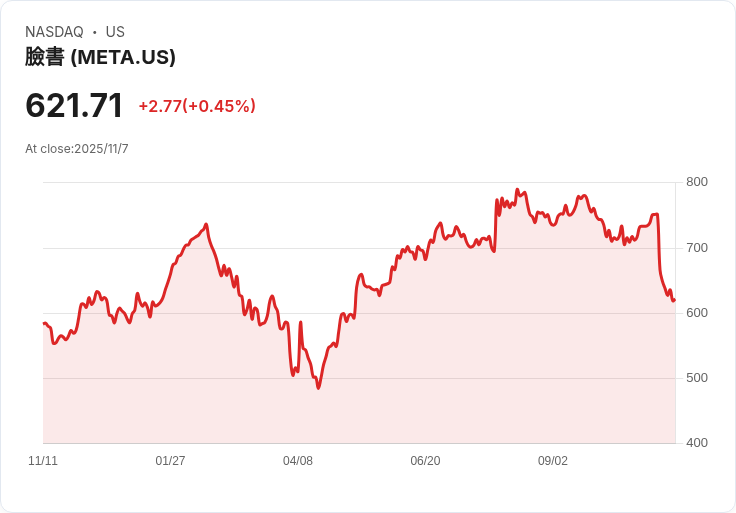Click the 400 price axis label
The image size is (736, 513).
[x=697, y=443]
